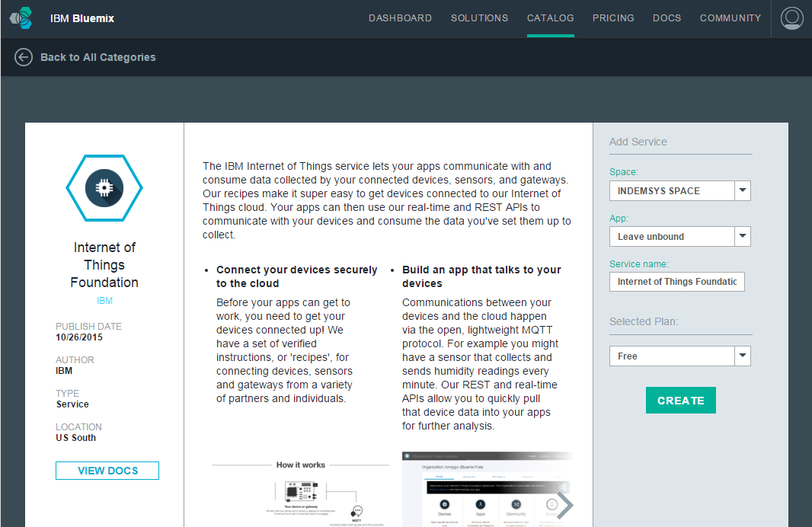Click the Selected Plan label
This screenshot has height=527, width=812.
pos(644,321)
